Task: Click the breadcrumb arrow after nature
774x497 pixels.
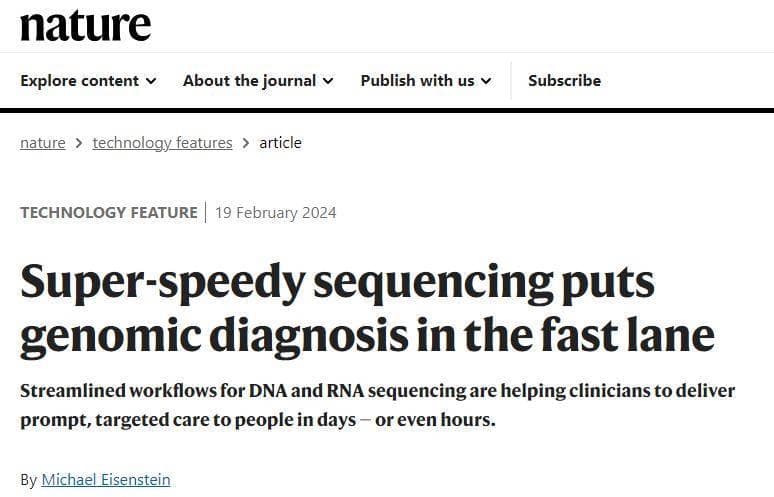Action: pos(79,143)
